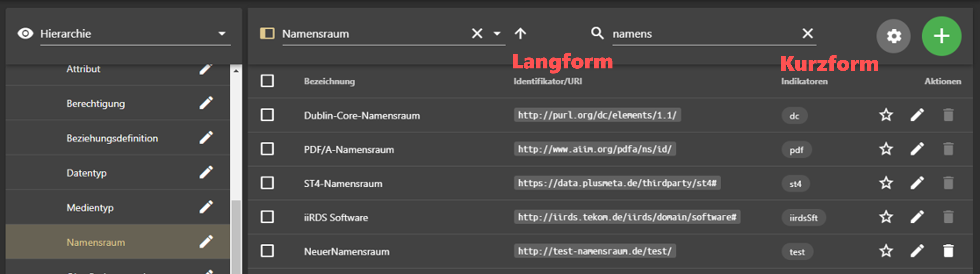The image size is (980, 274).
Task: Check the Dublin-Core-Namensraum row checkbox
Action: pos(267,115)
